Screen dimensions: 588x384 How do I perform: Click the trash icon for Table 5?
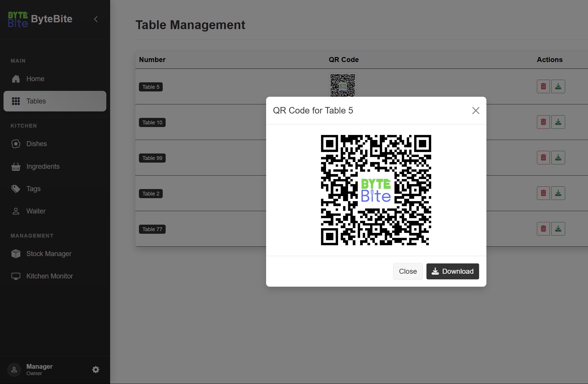click(543, 86)
